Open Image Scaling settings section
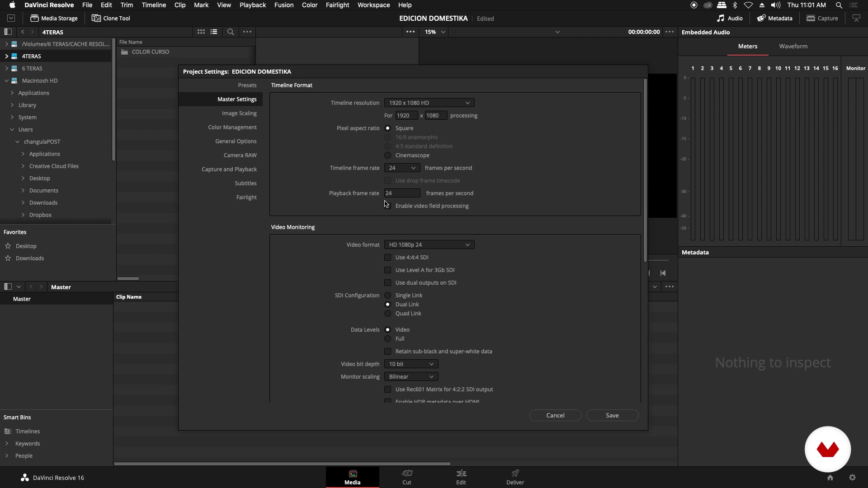Image resolution: width=868 pixels, height=488 pixels. pyautogui.click(x=239, y=113)
